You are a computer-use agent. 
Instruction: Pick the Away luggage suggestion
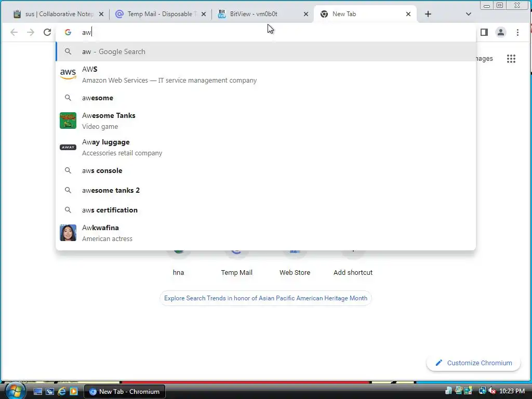tap(265, 147)
